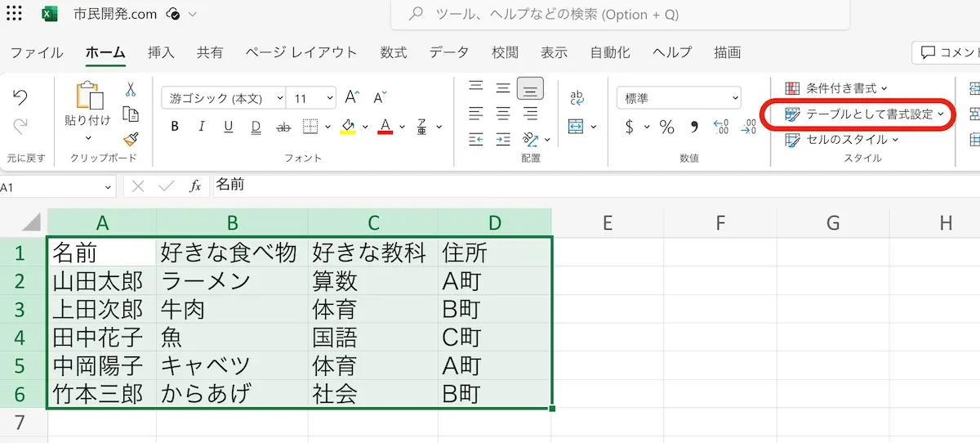Open 条件付き書式 conditional formatting
Image resolution: width=980 pixels, height=443 pixels.
pos(837,88)
